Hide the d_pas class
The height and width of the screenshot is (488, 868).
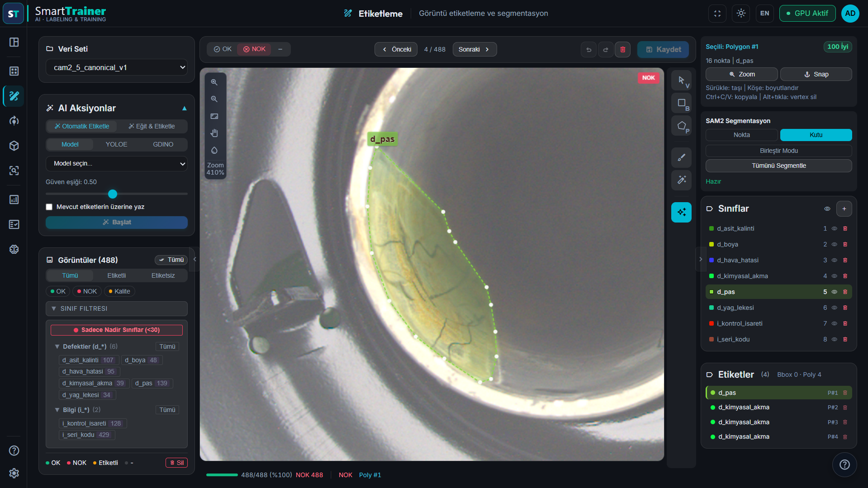pos(835,292)
